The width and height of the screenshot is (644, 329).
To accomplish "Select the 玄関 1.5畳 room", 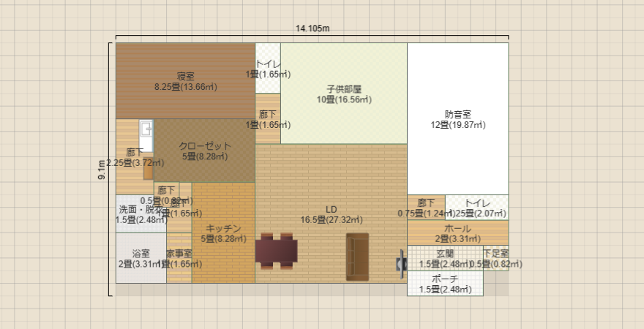I will 445,258.
